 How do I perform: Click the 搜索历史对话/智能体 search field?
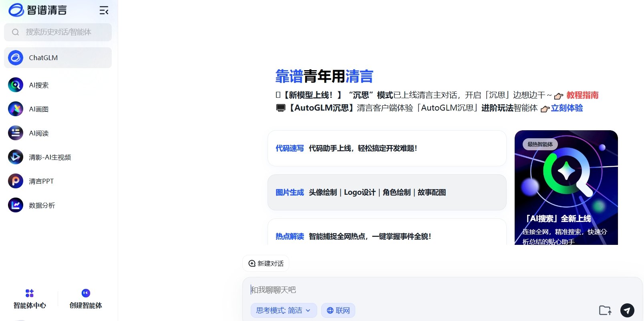point(58,32)
